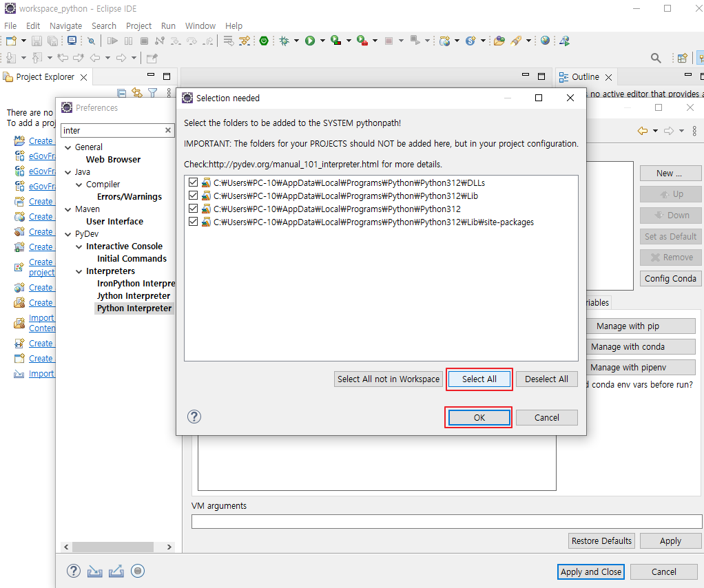Open the Project menu
Screen dimensions: 704x588
pyautogui.click(x=138, y=25)
